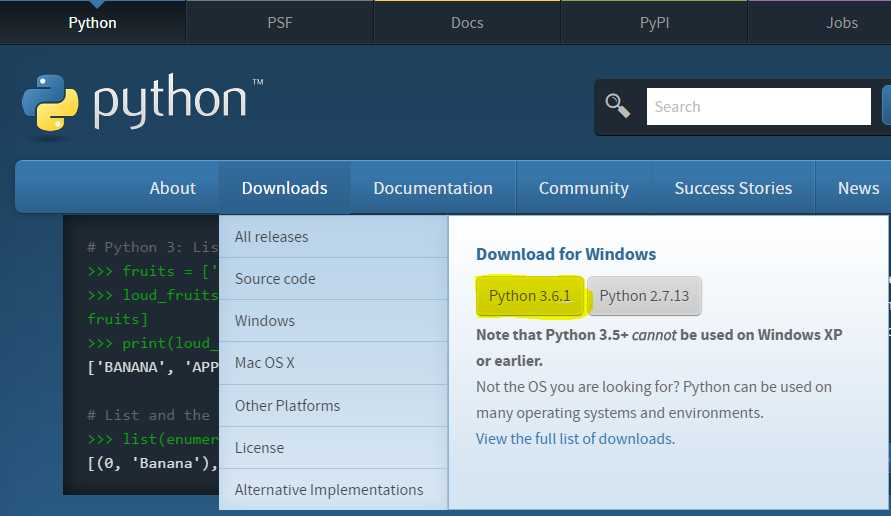Click the '# List and the' comment
The height and width of the screenshot is (516, 891).
point(149,415)
